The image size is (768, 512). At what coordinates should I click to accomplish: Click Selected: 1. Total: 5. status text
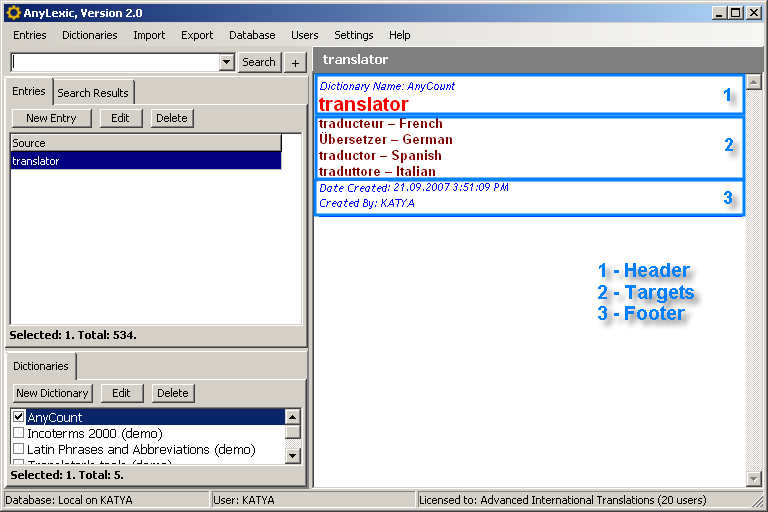tap(67, 475)
